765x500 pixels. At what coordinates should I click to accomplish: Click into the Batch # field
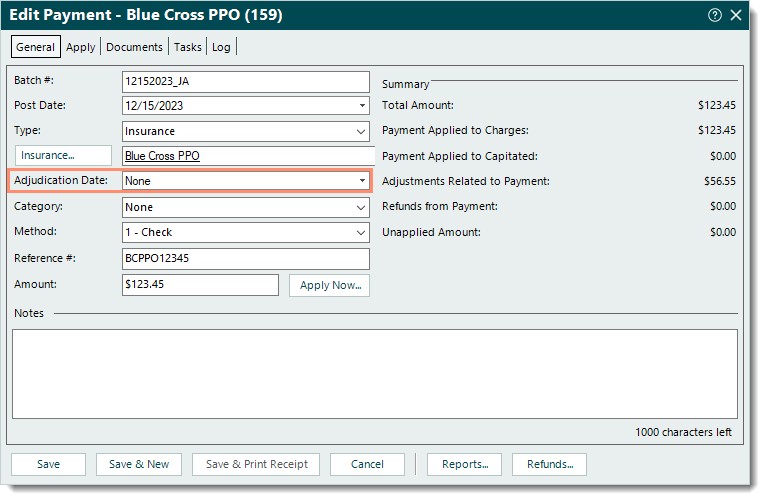click(x=246, y=81)
